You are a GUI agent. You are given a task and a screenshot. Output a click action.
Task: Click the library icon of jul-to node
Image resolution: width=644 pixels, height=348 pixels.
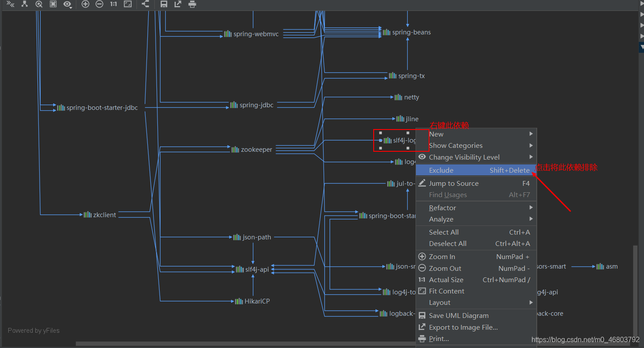click(x=391, y=183)
